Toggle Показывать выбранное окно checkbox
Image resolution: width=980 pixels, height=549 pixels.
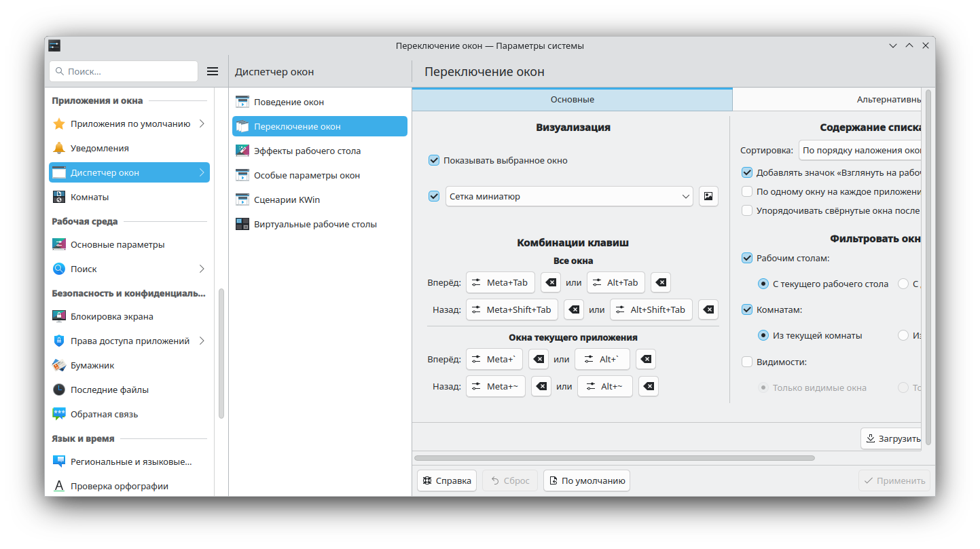click(434, 160)
